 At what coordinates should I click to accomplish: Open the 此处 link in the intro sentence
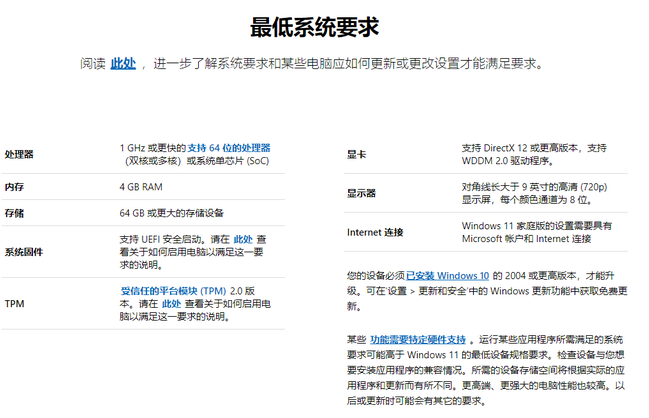coord(123,63)
